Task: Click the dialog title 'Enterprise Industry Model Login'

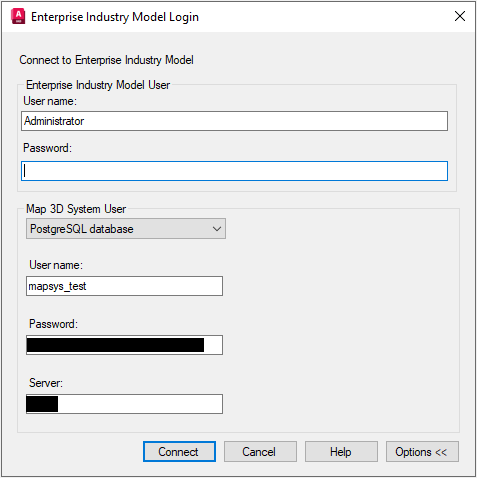Action: (115, 17)
